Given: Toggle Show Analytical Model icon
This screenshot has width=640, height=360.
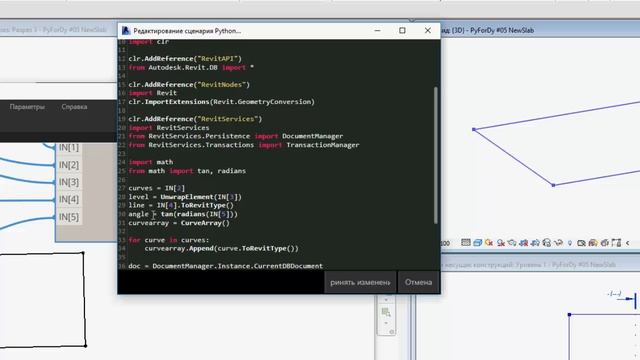Looking at the screenshot, I should (593, 243).
